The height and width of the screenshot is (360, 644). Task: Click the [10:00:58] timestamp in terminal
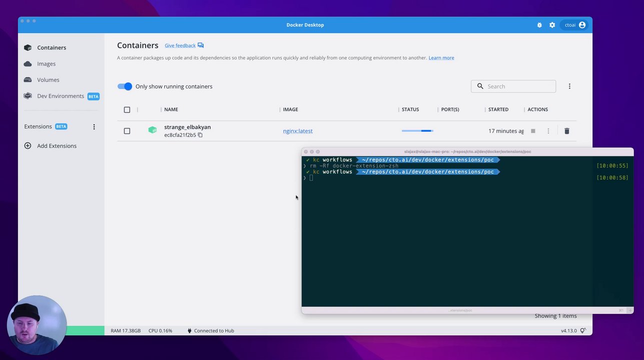tap(612, 177)
